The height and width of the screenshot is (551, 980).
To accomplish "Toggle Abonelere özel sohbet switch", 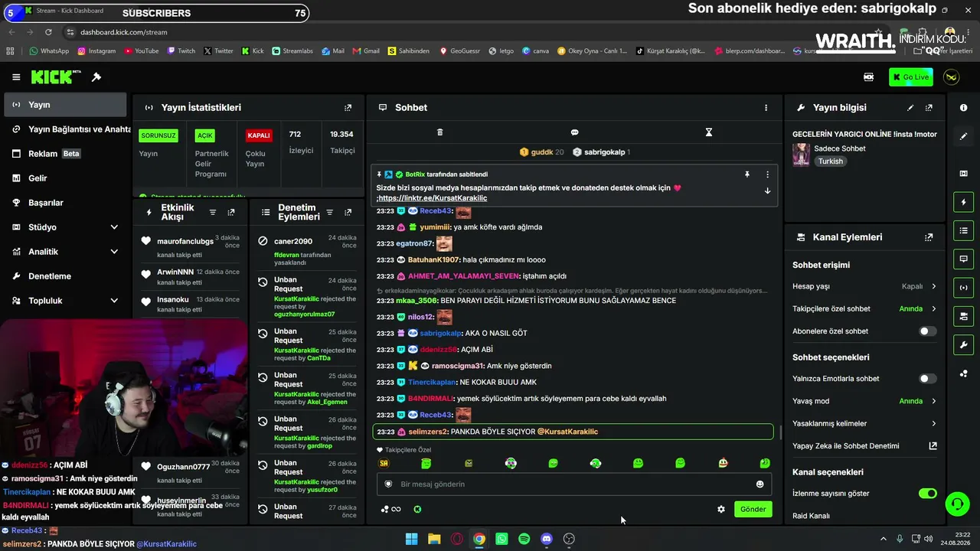I will pos(927,331).
